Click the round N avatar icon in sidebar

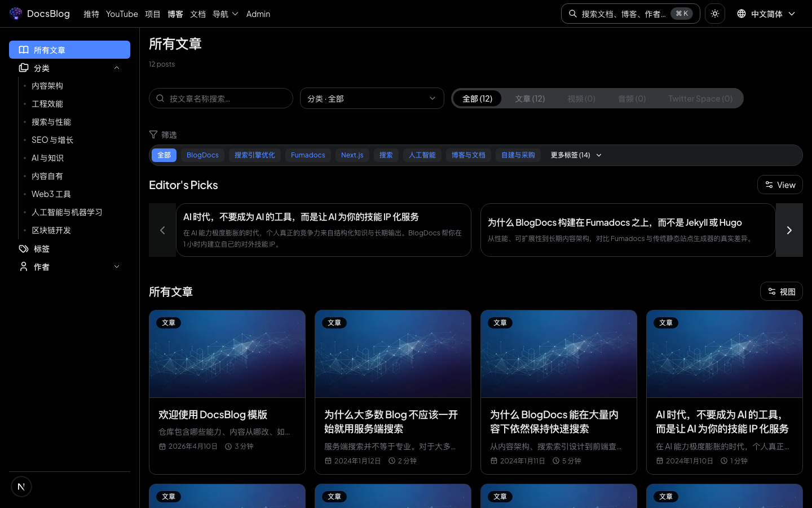click(21, 487)
